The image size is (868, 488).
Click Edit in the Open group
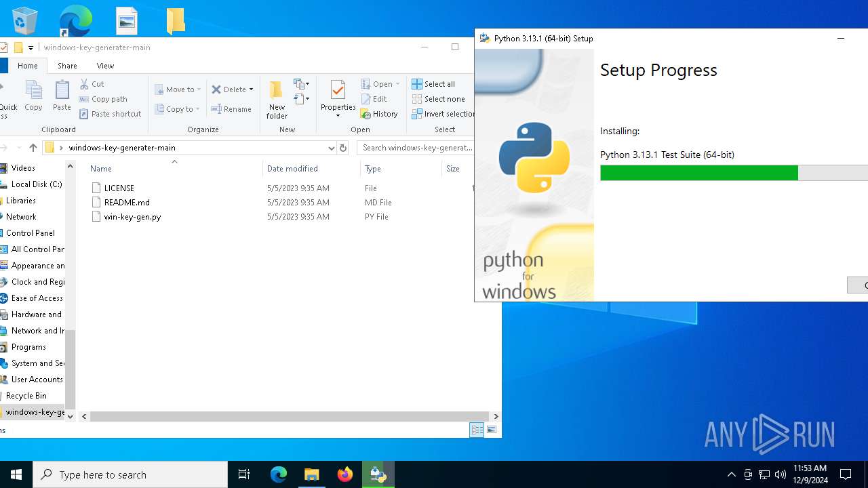coord(374,99)
